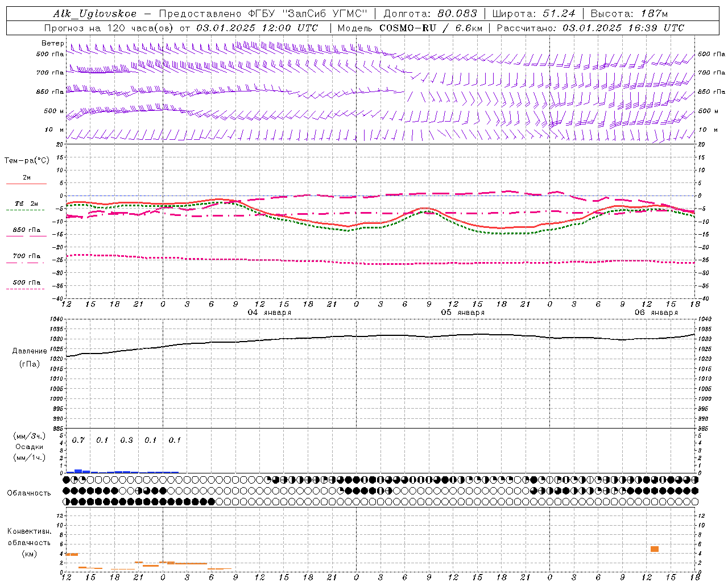Click the '850 гПа' entry in temperature legend
728x582 pixels.
click(27, 230)
